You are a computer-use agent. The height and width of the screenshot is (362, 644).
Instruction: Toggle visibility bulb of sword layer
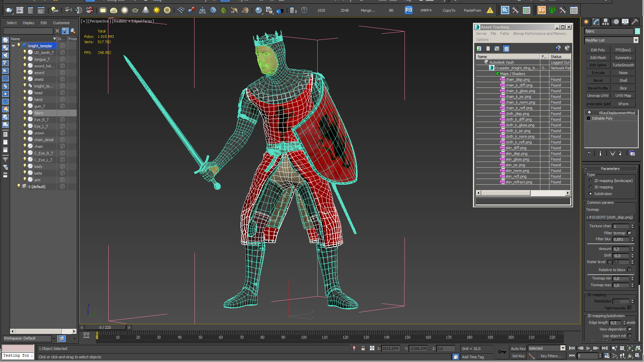point(25,72)
